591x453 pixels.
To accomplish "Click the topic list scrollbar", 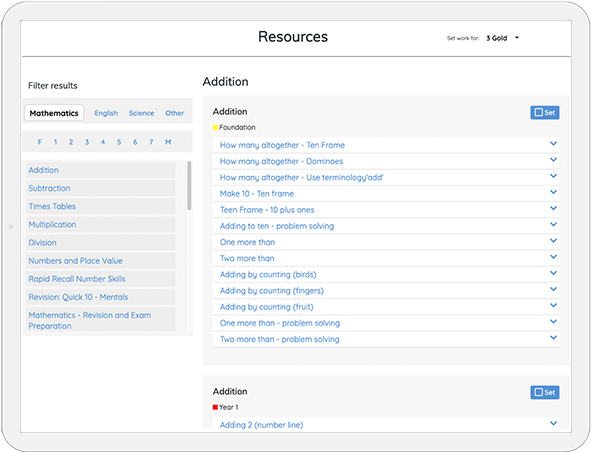I will [x=189, y=185].
